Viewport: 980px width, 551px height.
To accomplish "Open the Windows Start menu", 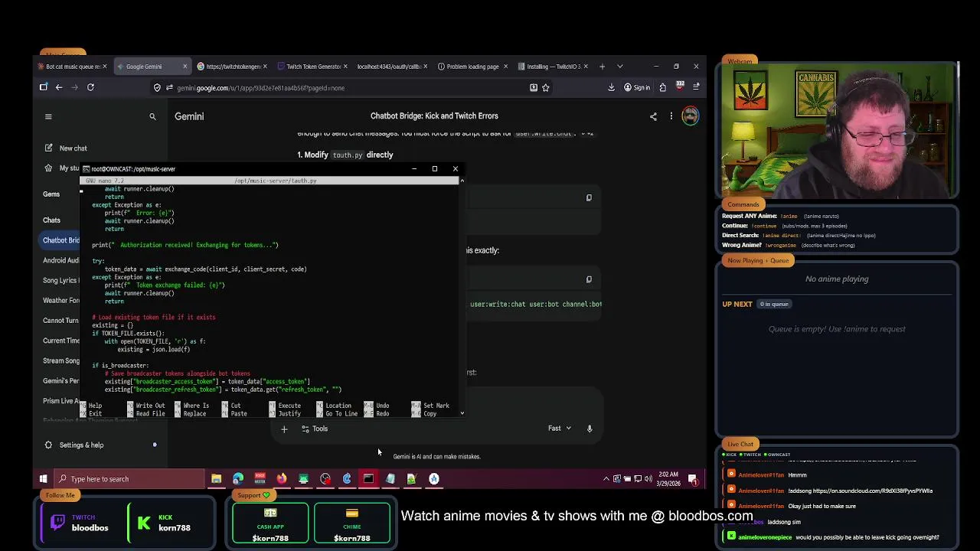I will (43, 479).
